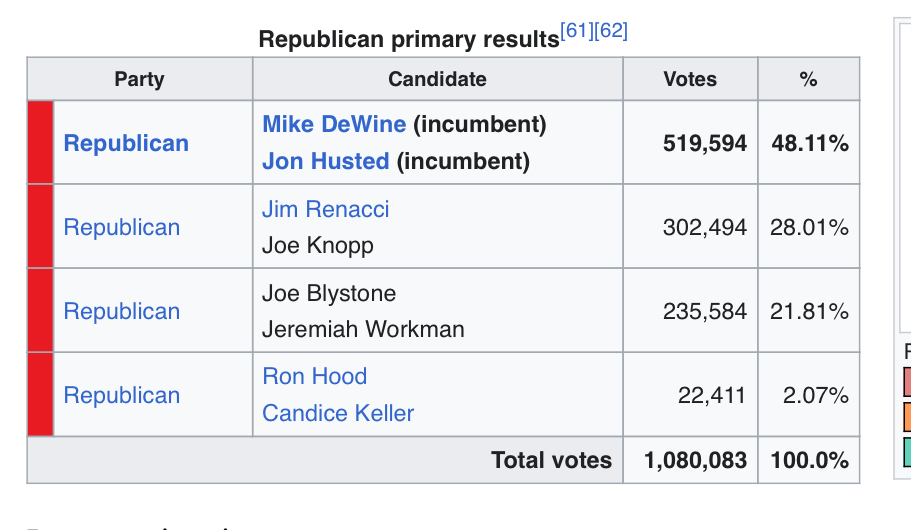Click the bold Republican link beside DeWine
This screenshot has width=911, height=530.
coord(126,143)
